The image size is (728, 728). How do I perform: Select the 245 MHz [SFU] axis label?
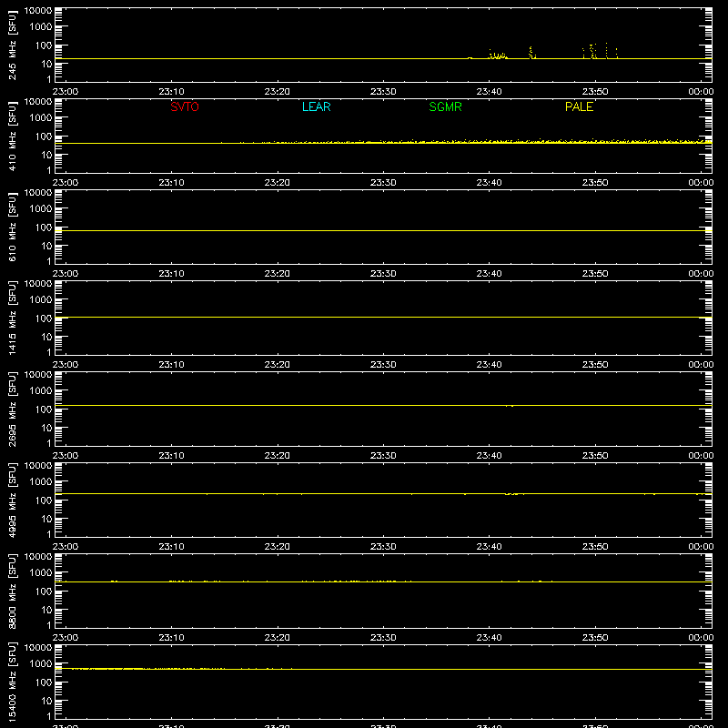[13, 45]
